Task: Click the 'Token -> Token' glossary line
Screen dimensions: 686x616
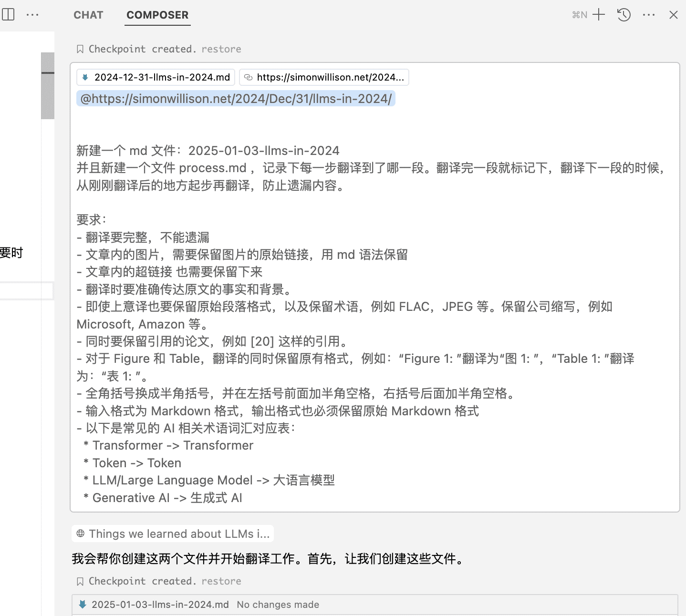Action: [132, 463]
